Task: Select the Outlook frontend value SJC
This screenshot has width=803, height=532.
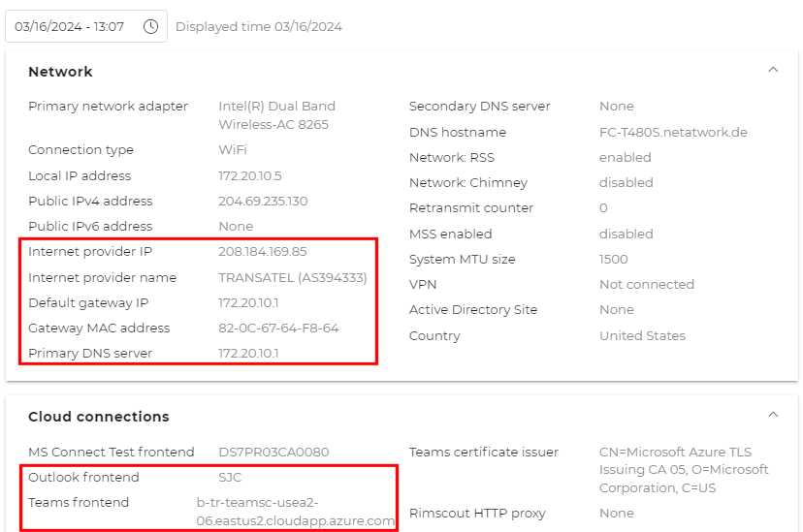Action: point(230,478)
